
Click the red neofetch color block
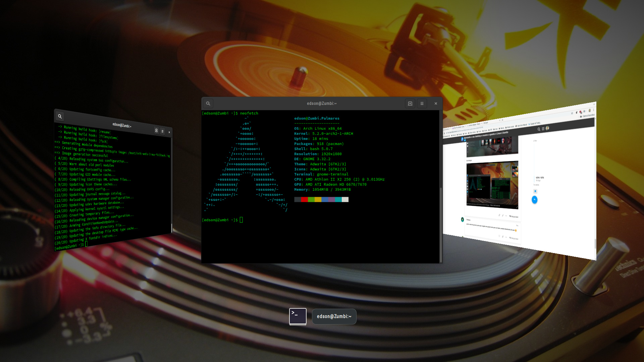pos(304,199)
